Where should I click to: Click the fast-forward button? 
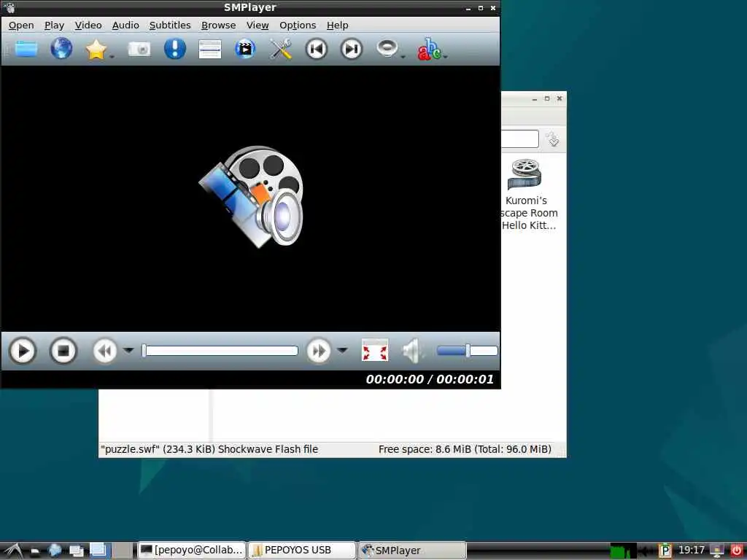319,351
